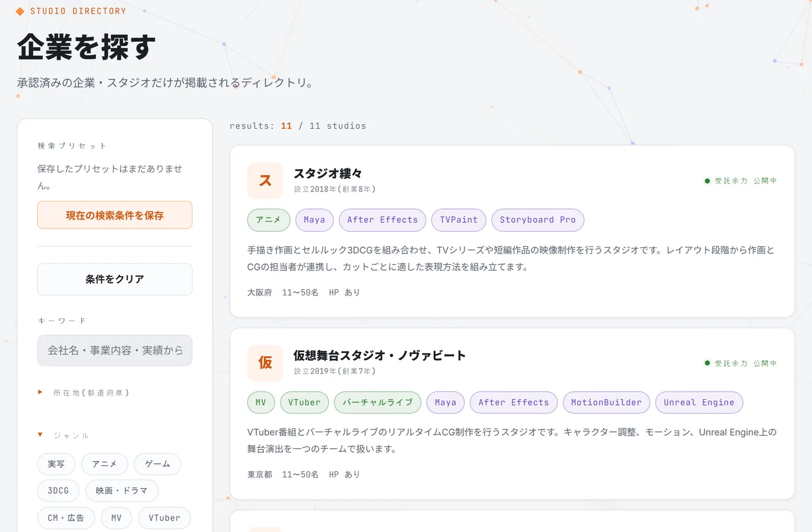Click HP あり on スタジオ縷々 card

coord(345,292)
